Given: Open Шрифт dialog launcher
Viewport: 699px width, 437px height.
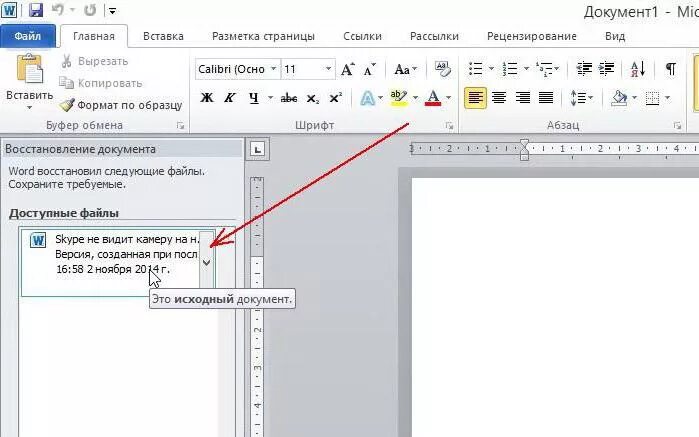Looking at the screenshot, I should [x=449, y=126].
